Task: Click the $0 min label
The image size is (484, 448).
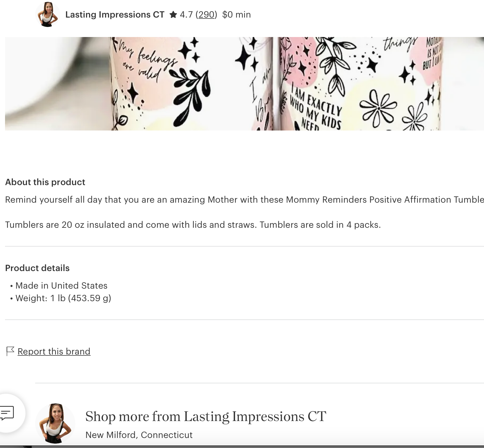Action: tap(236, 15)
